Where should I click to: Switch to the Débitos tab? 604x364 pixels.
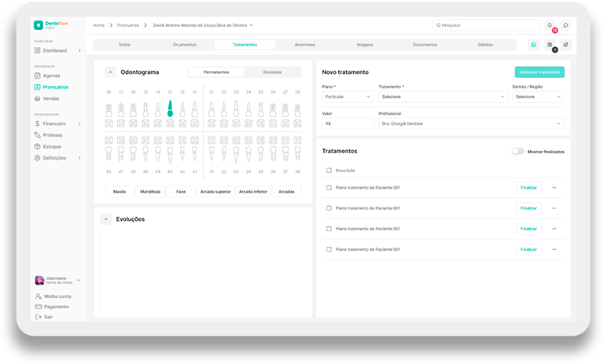(485, 45)
